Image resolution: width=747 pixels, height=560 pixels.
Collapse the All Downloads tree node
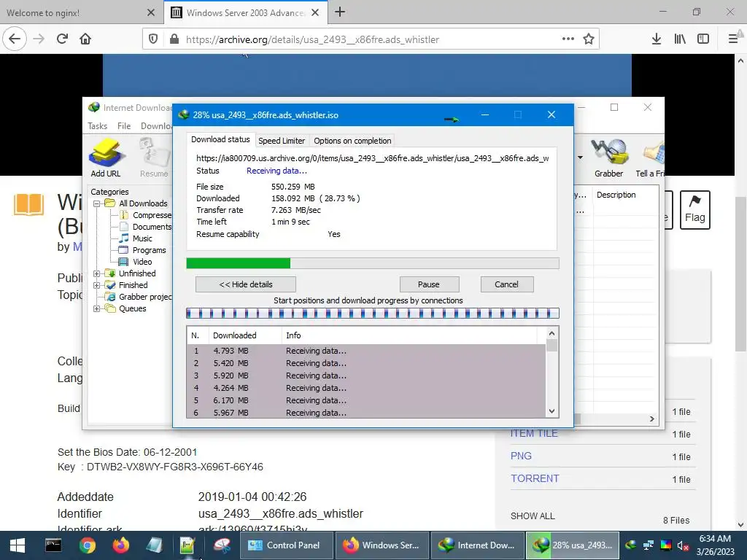point(96,203)
